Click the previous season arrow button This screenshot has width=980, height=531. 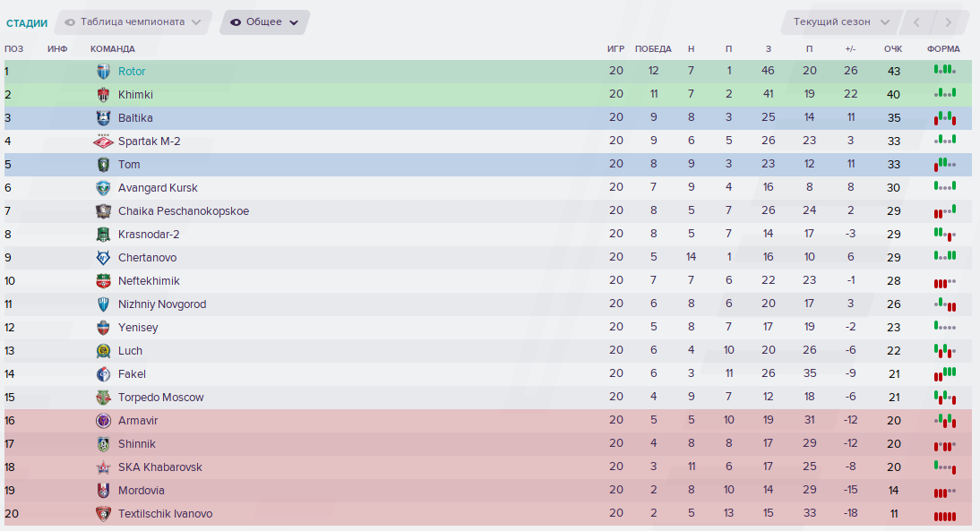click(x=917, y=22)
